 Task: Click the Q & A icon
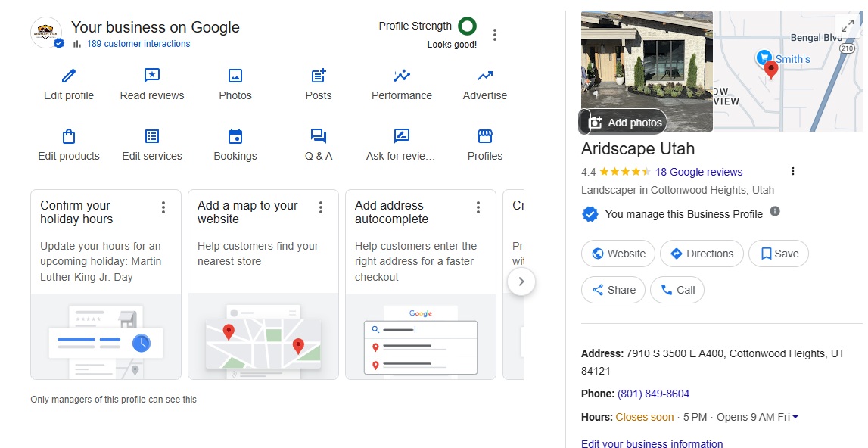[318, 137]
